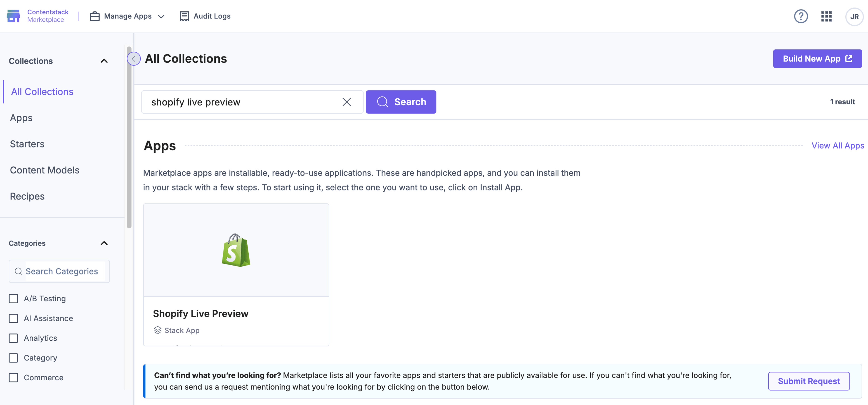The image size is (868, 405).
Task: Open the JR user avatar menu
Action: 854,16
